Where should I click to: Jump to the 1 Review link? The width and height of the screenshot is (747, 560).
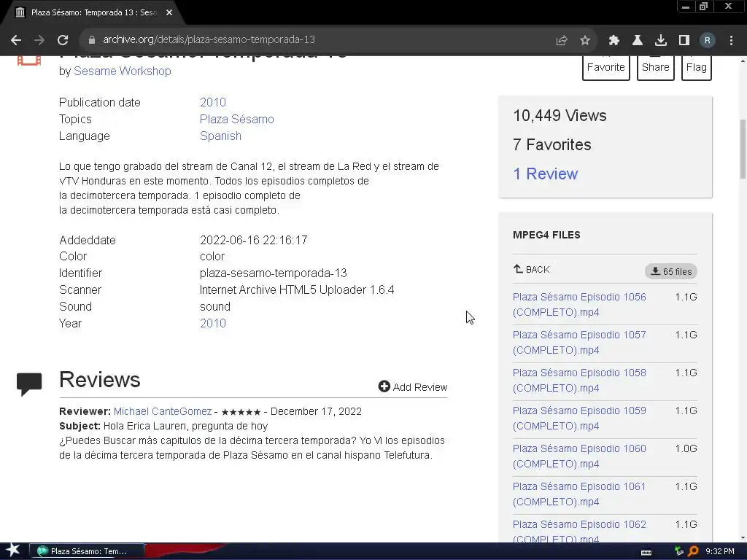[x=545, y=174]
